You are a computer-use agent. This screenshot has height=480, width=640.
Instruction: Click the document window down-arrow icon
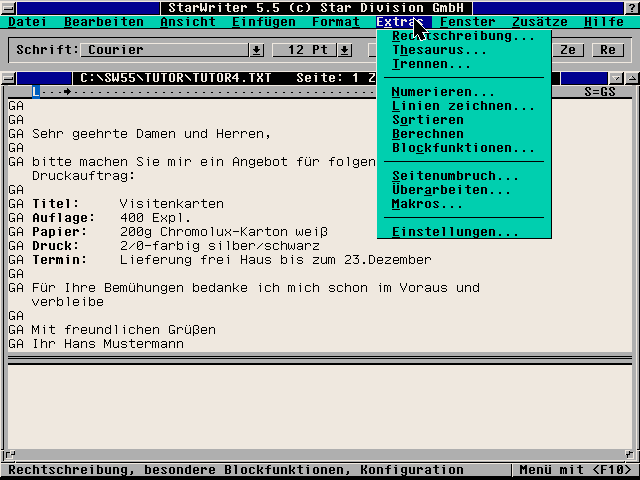point(616,78)
